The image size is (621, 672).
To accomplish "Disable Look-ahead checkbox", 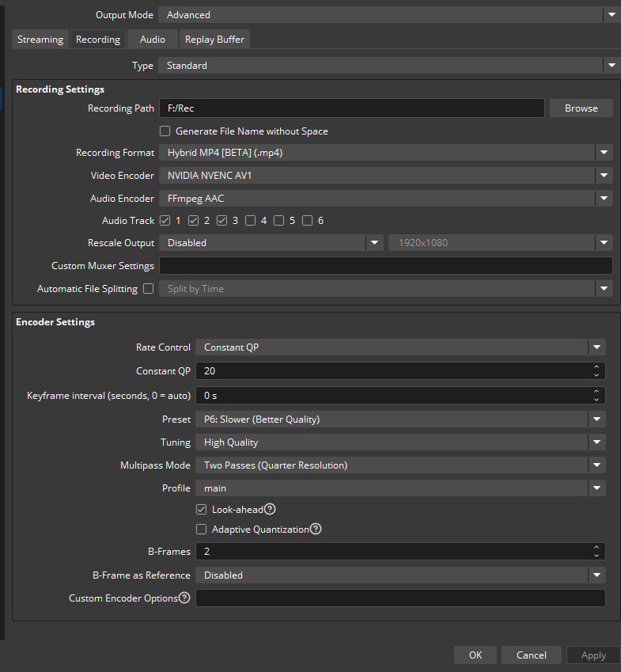I will click(201, 510).
